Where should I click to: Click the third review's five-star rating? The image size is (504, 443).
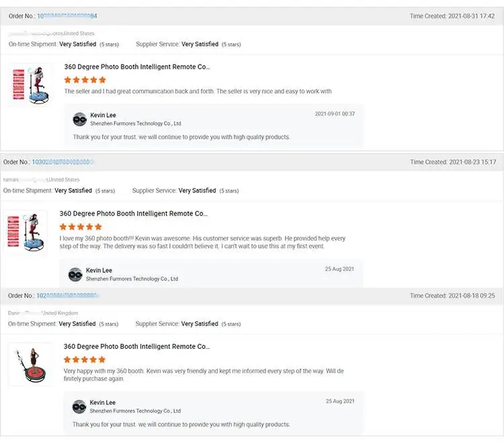point(85,360)
